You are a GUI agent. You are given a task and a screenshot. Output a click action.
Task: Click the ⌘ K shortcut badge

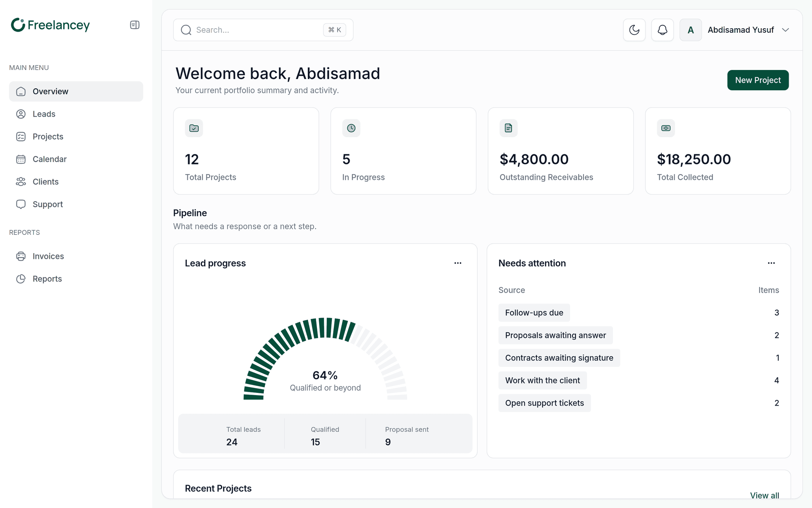(x=335, y=30)
